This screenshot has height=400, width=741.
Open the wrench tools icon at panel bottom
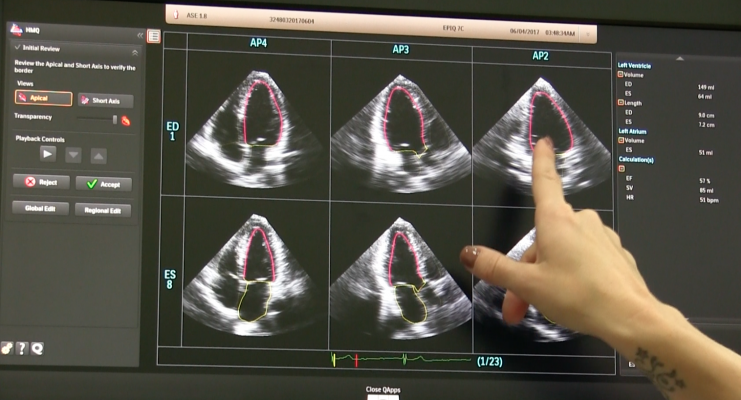(x=7, y=348)
